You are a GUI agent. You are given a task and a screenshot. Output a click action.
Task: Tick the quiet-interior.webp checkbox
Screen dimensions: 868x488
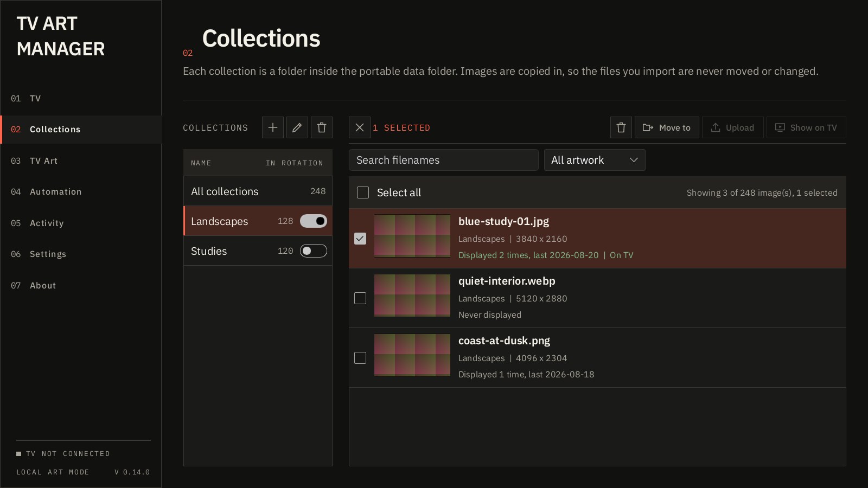[360, 298]
